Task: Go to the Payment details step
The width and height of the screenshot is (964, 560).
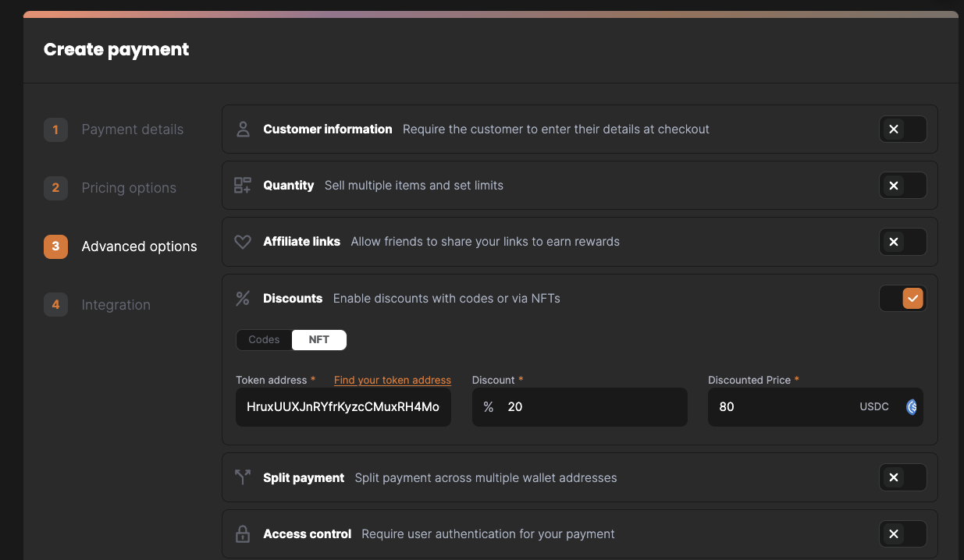Action: click(132, 129)
